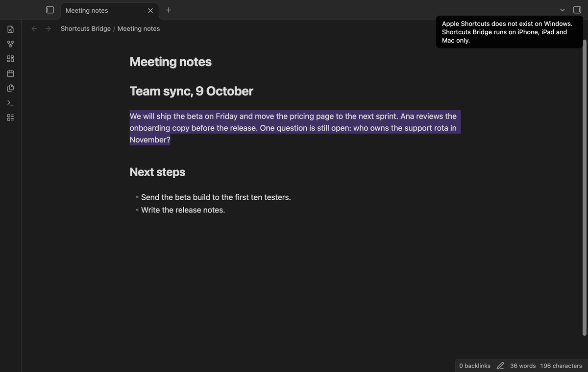Open the canvas grid icon in ribbon
Screen dimensions: 588x372
point(10,59)
